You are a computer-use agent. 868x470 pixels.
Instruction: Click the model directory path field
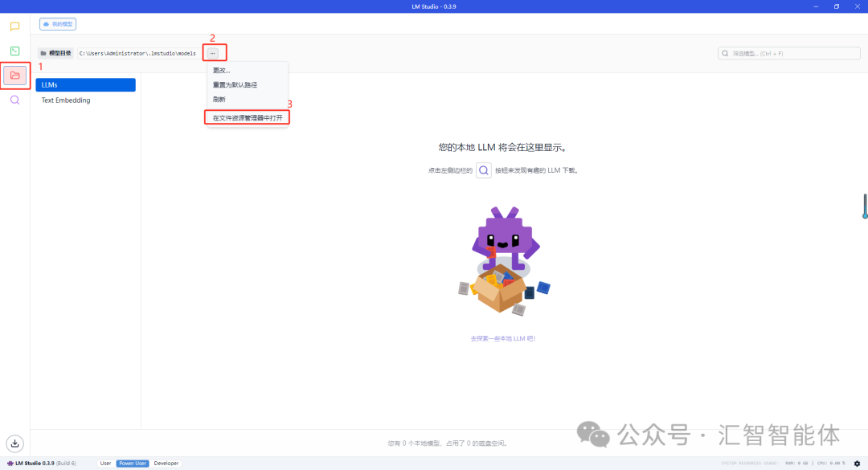point(140,53)
